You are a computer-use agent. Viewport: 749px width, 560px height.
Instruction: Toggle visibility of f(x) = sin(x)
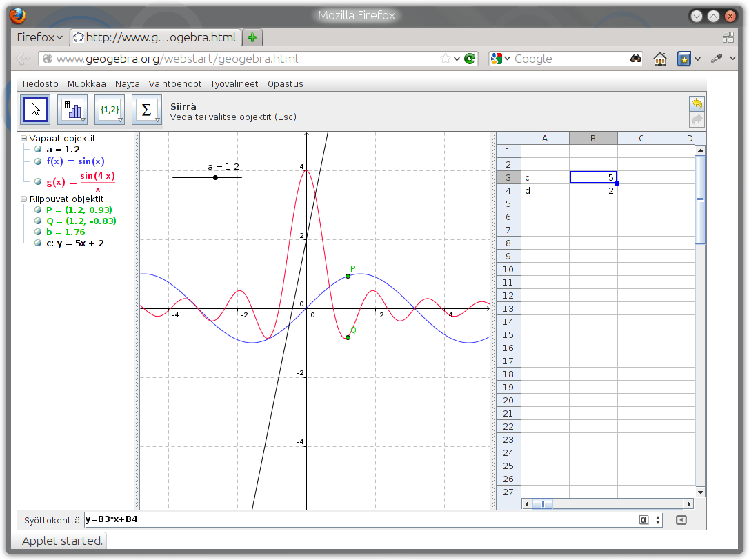coord(38,161)
